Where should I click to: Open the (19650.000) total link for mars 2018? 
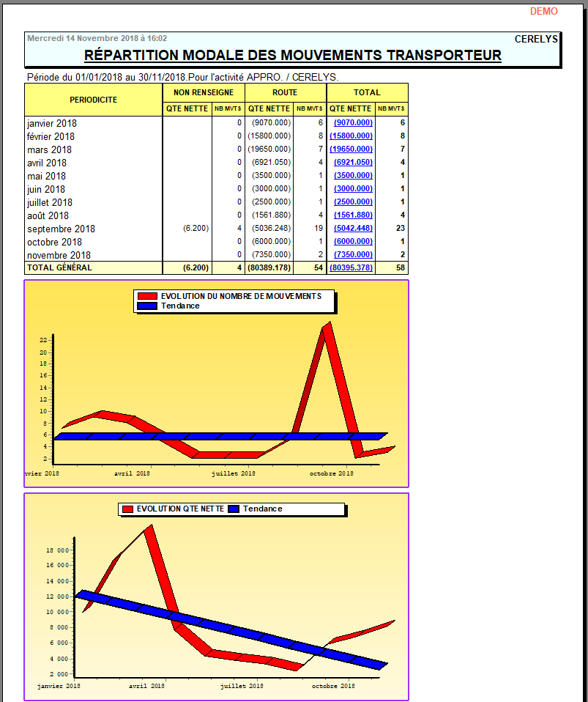tap(351, 149)
